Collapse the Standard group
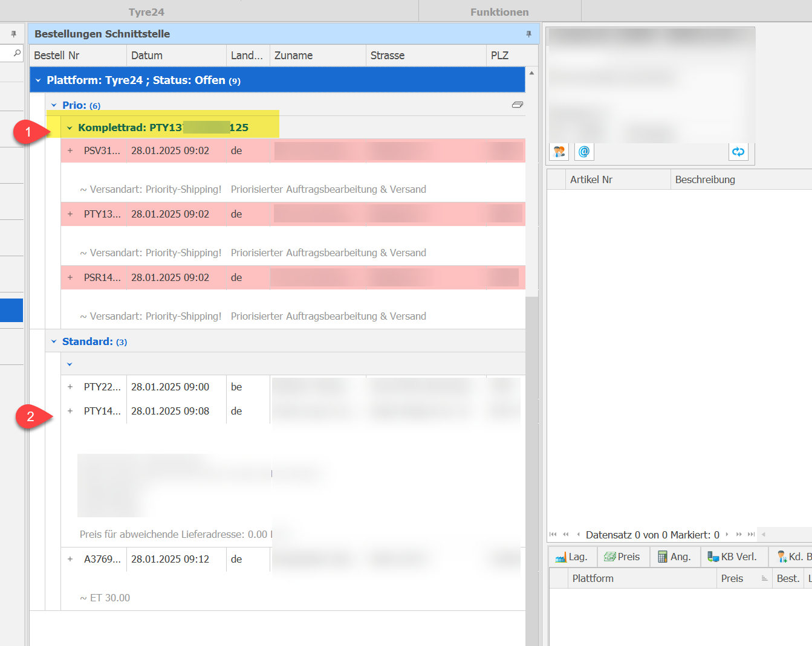This screenshot has height=646, width=812. pos(54,341)
